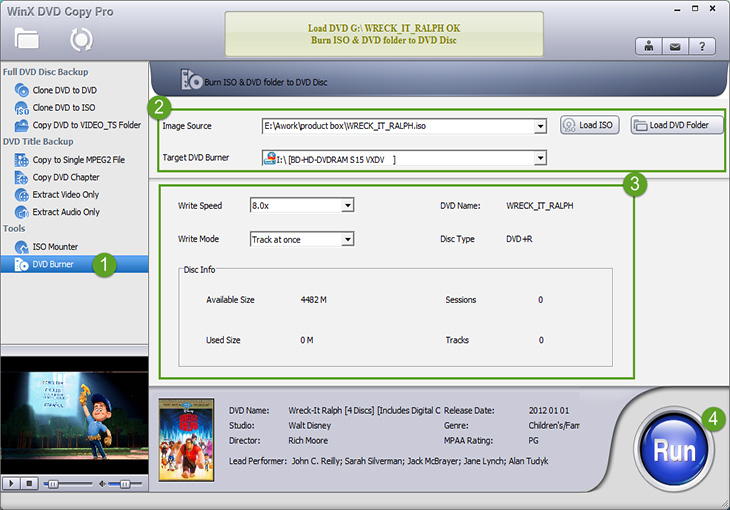This screenshot has height=510, width=730.
Task: Click the video preview window
Action: pos(74,415)
